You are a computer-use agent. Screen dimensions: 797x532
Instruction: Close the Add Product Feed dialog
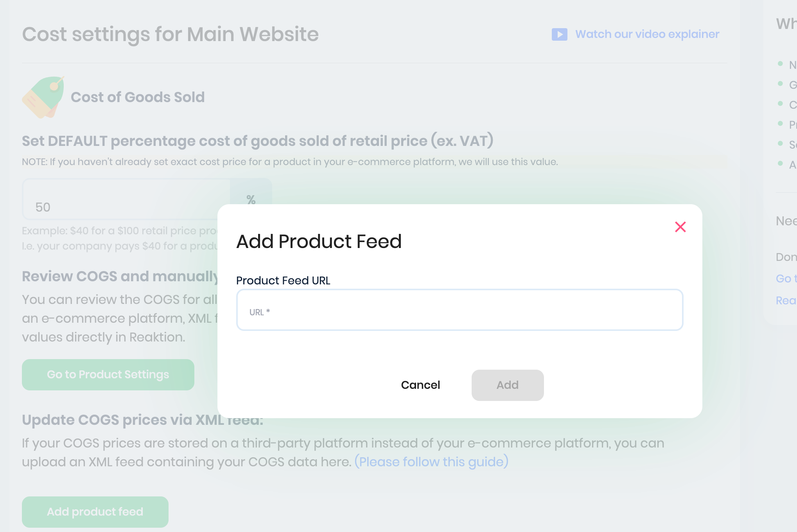pyautogui.click(x=680, y=227)
